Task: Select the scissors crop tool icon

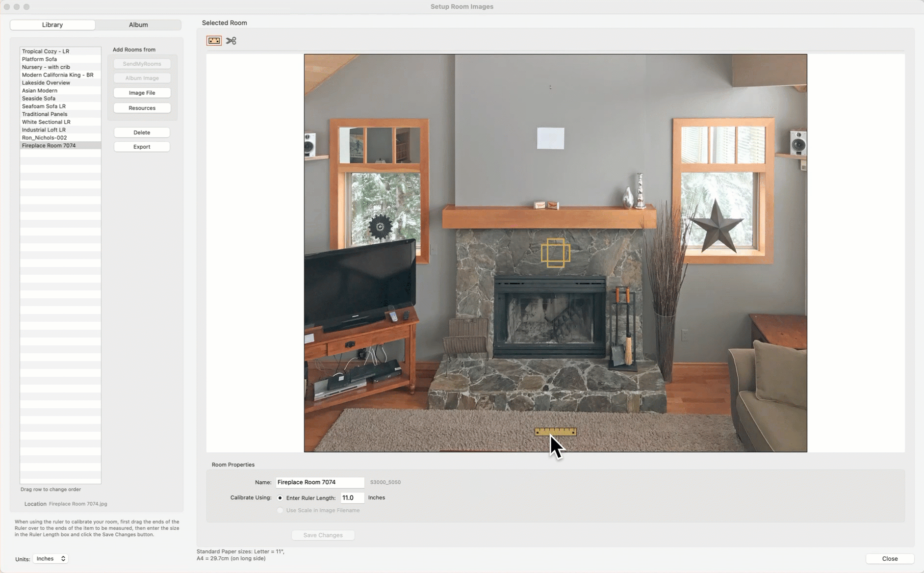Action: point(231,41)
